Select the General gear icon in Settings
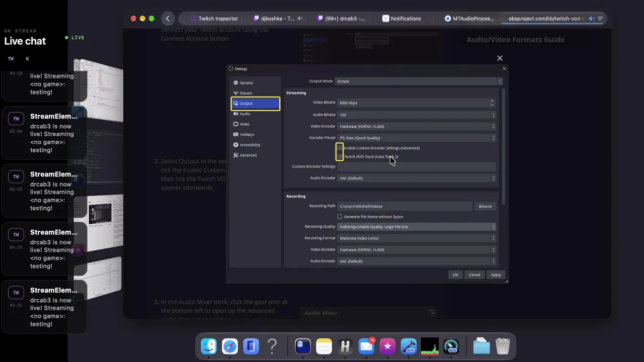Viewport: 644px width, 362px height. 235,83
